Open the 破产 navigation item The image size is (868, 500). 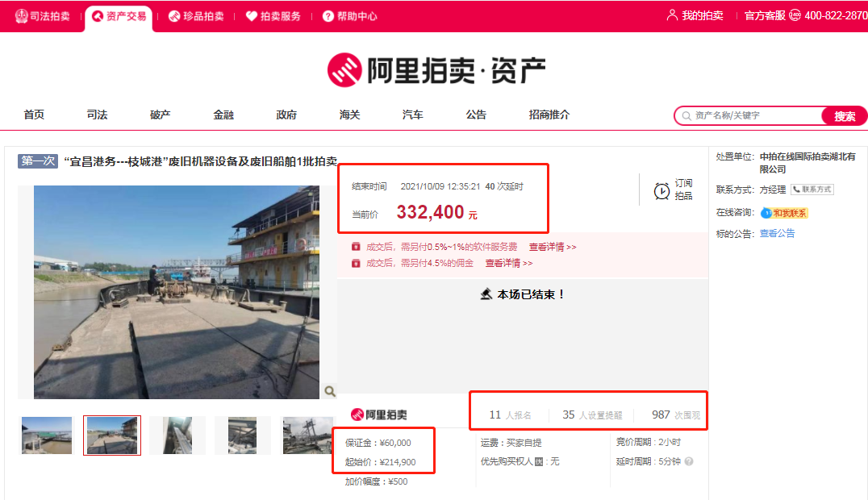click(x=160, y=115)
